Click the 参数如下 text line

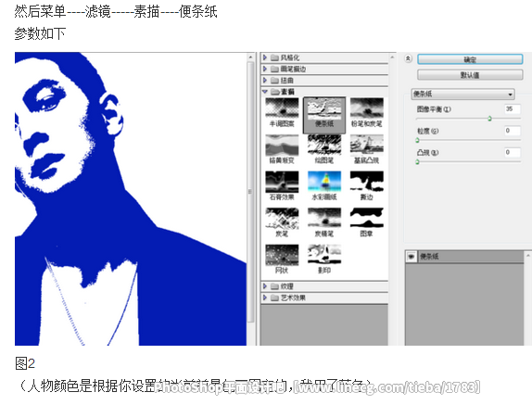tap(40, 33)
